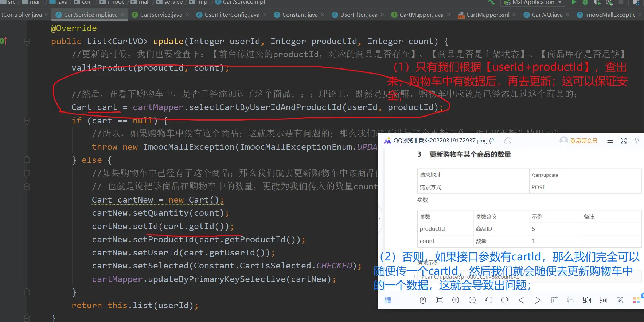Viewport: 644px width, 322px height.
Task: Run MallApplication with green play icon
Action: (574, 2)
